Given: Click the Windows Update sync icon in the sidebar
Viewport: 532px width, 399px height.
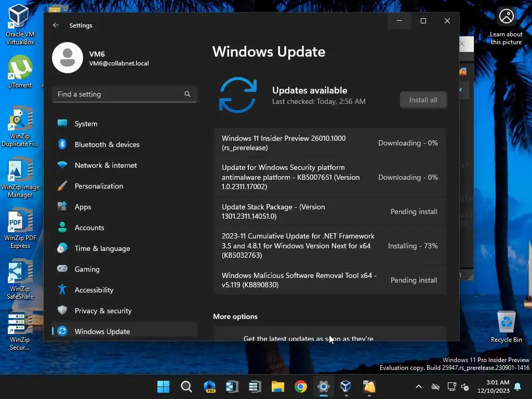Looking at the screenshot, I should tap(62, 331).
